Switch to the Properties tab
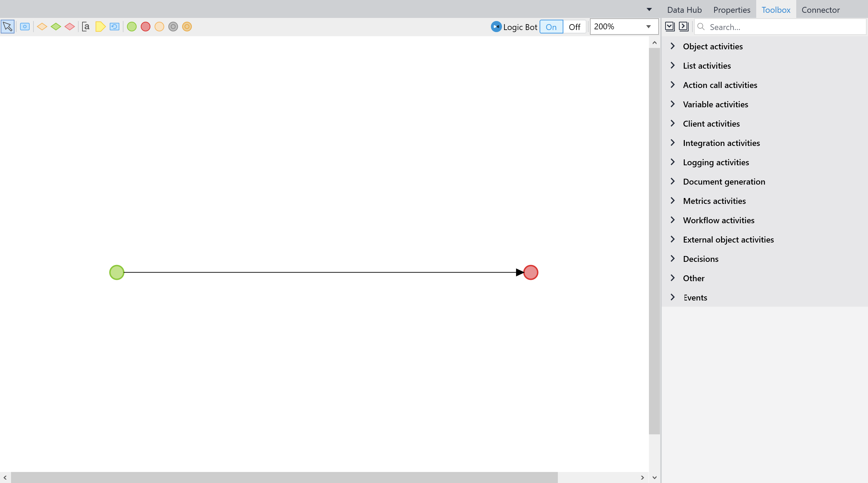This screenshot has width=868, height=483. [x=731, y=10]
